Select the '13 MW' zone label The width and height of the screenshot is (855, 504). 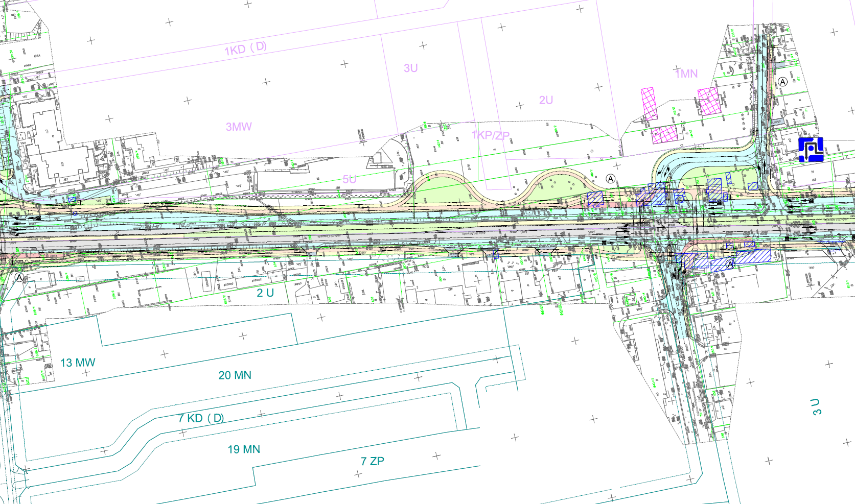tap(78, 363)
